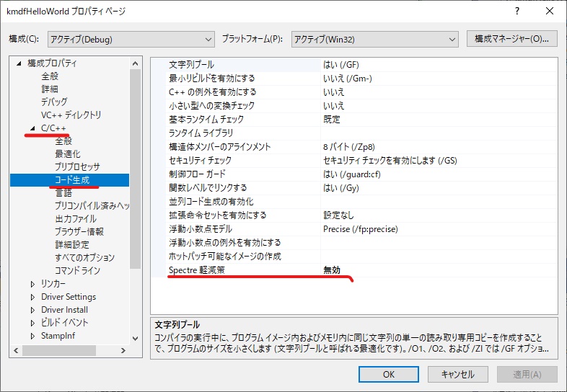
Task: Select ブラウザー情報 in the tree
Action: point(79,231)
